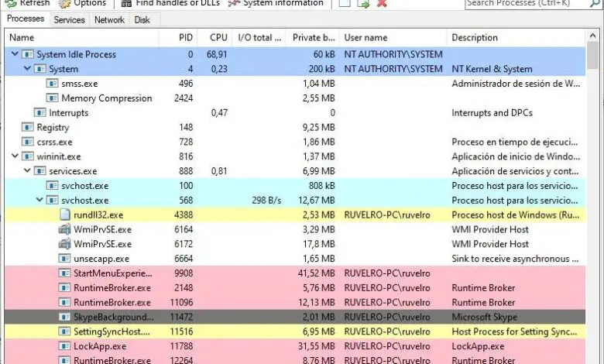Click the SkypeBackground process icon
Viewport: 604px width, 364px height.
point(64,317)
